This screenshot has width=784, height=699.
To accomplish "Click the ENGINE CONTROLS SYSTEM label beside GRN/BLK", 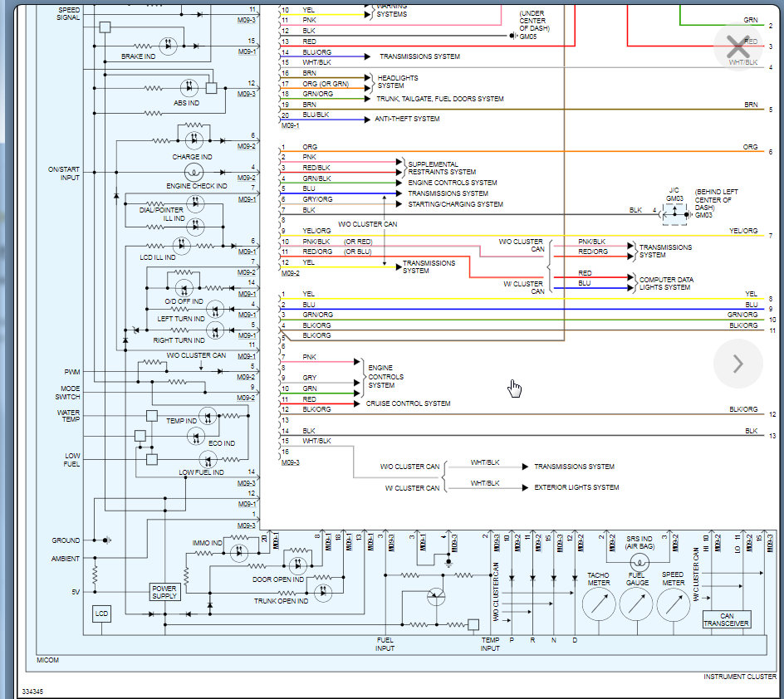I will (x=453, y=183).
